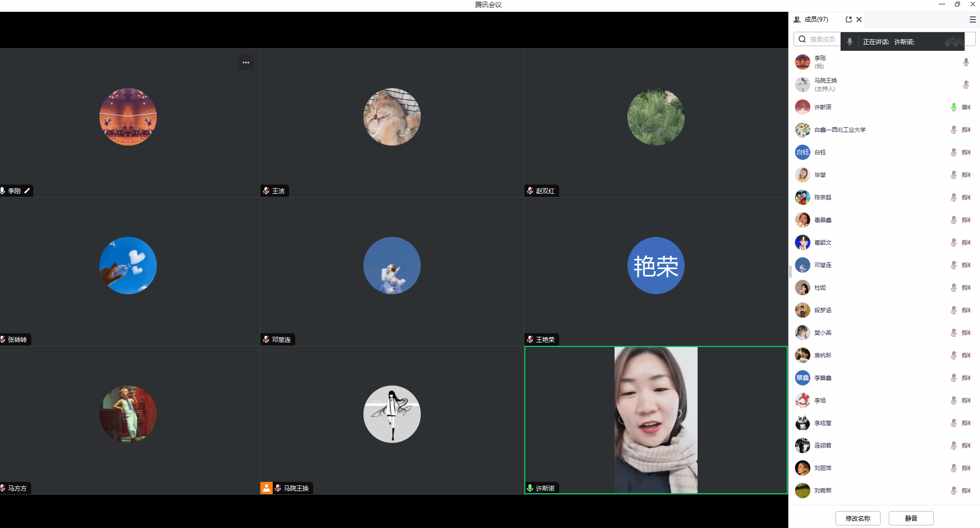This screenshot has width=980, height=528.
Task: Click the 修改名称 button
Action: click(x=857, y=518)
